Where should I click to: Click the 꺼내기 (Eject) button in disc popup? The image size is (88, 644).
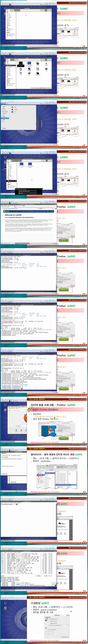[x=21, y=193]
